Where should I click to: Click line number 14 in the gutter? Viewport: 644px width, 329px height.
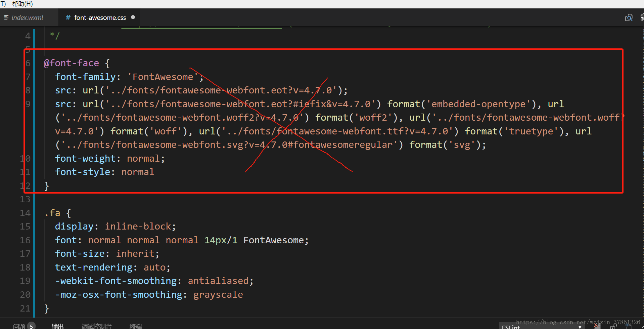(x=25, y=213)
